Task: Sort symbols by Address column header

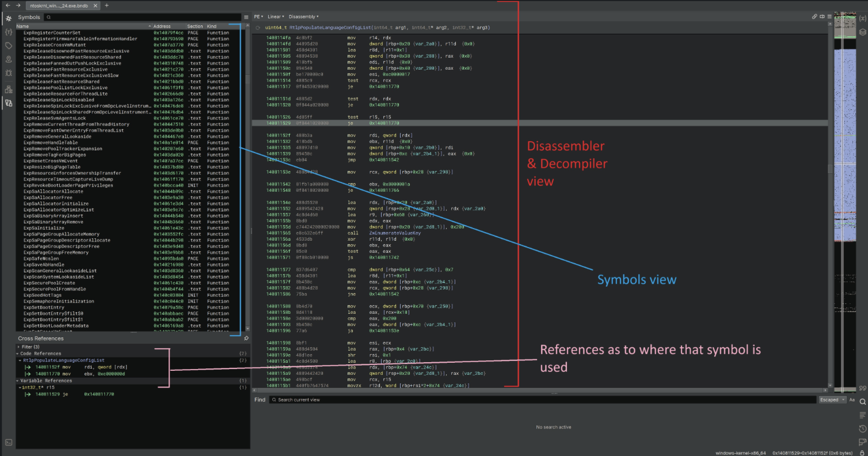Action: [x=162, y=26]
